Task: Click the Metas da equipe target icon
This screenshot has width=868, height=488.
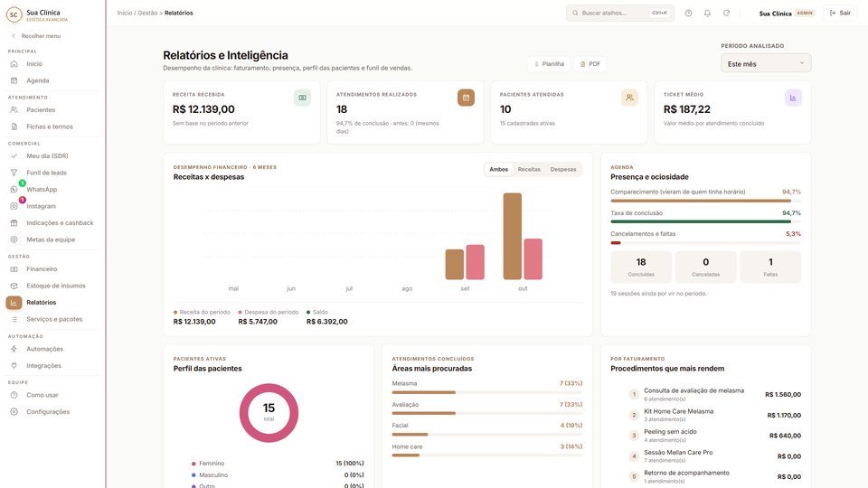Action: pyautogui.click(x=14, y=239)
